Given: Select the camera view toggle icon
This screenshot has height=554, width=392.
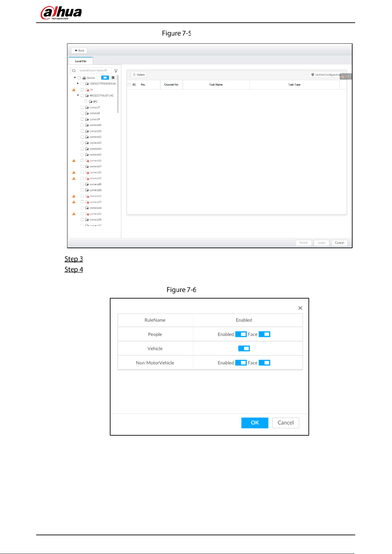Looking at the screenshot, I should (105, 78).
